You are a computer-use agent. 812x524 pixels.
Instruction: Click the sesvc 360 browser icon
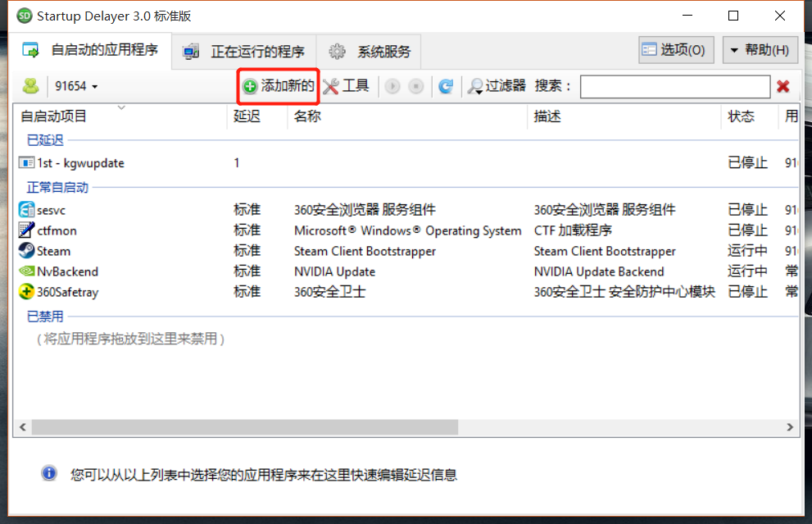click(x=26, y=210)
